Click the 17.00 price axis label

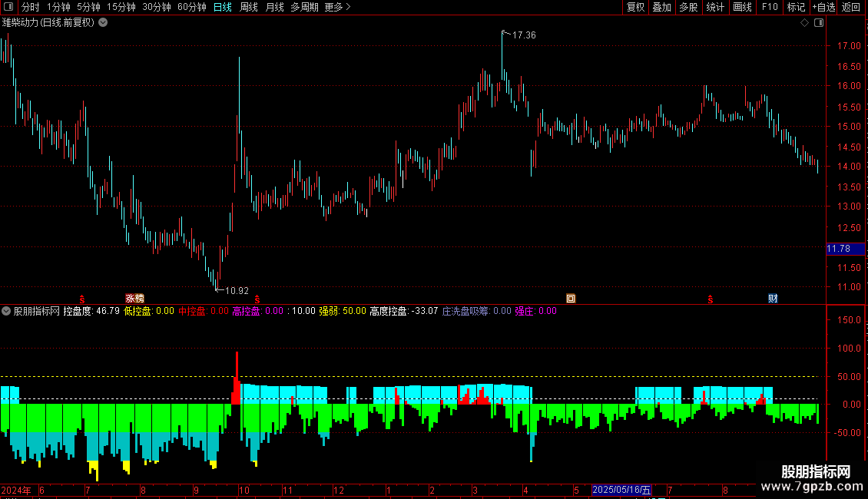tap(849, 46)
